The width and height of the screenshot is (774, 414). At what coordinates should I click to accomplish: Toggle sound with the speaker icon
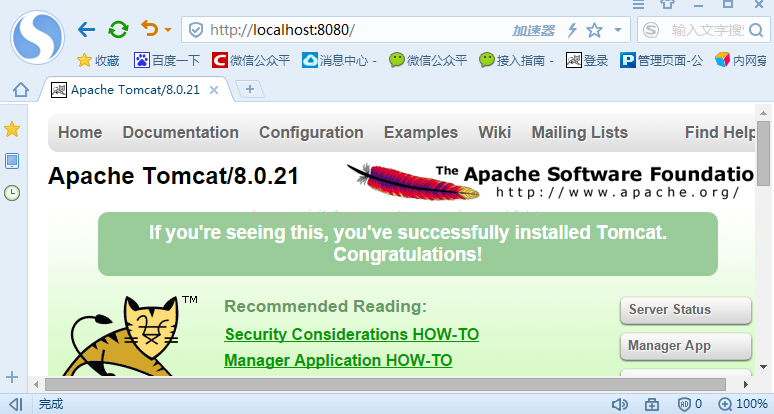pyautogui.click(x=619, y=404)
